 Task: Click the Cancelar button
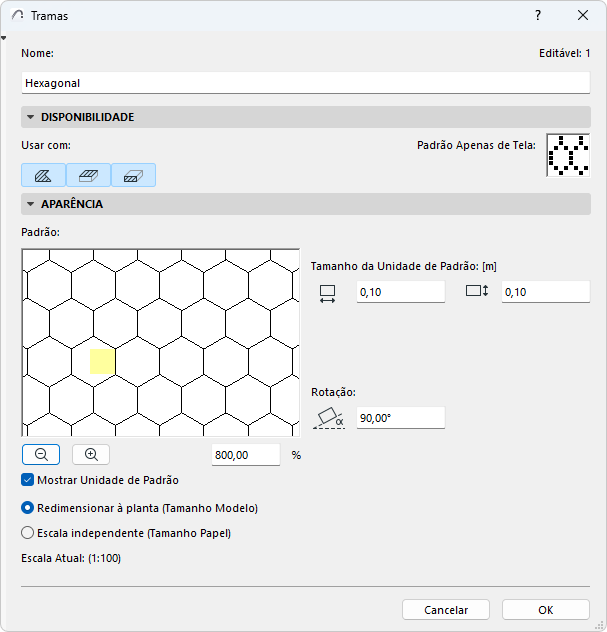pos(446,610)
